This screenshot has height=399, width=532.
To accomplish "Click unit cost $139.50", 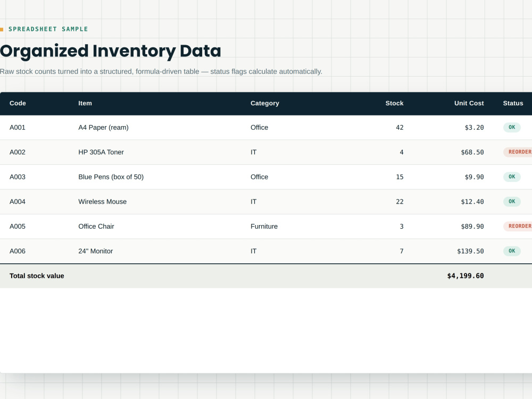I will click(470, 252).
